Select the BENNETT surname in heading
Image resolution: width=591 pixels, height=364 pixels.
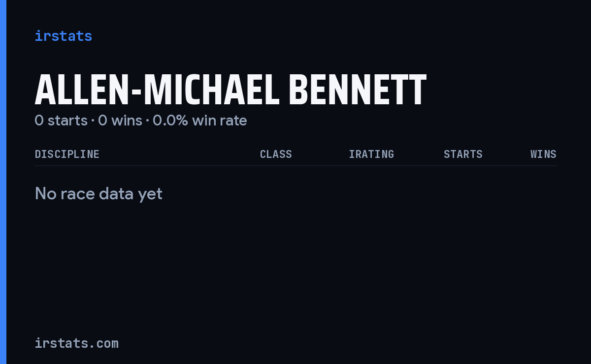(x=357, y=90)
